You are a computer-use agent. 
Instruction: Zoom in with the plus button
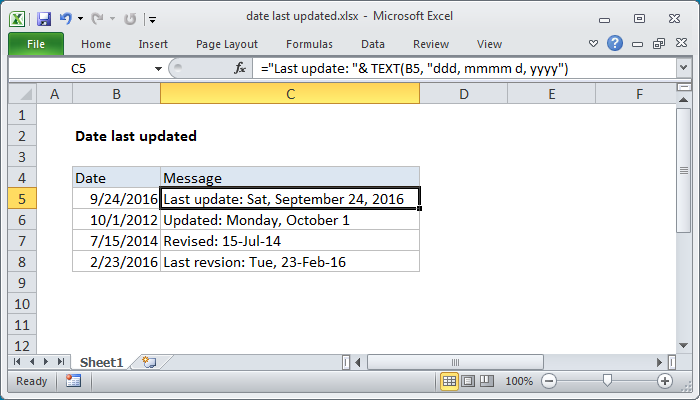[x=665, y=381]
